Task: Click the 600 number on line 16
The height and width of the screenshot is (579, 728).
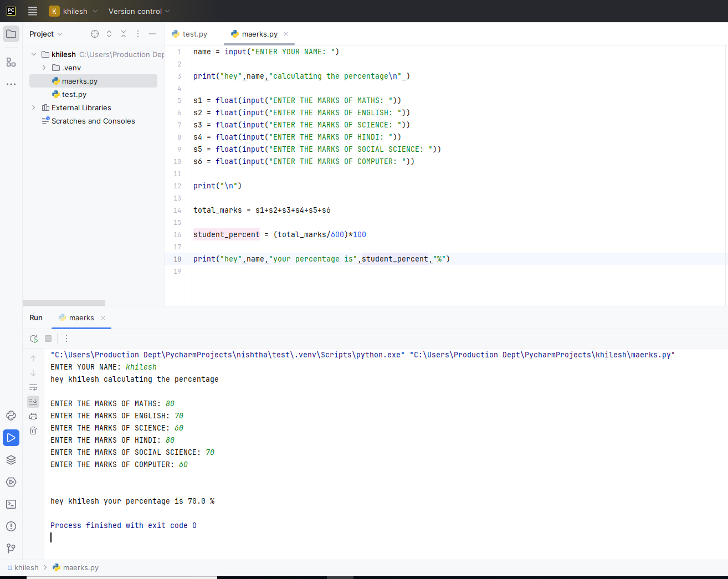Action: [x=337, y=234]
